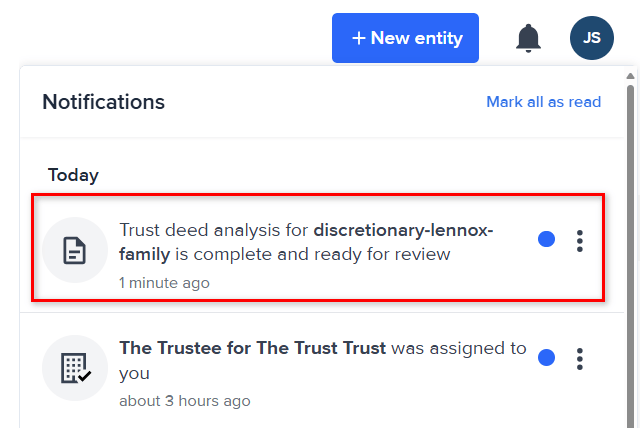Select The Trustee for The Trust Trust name

tap(252, 348)
